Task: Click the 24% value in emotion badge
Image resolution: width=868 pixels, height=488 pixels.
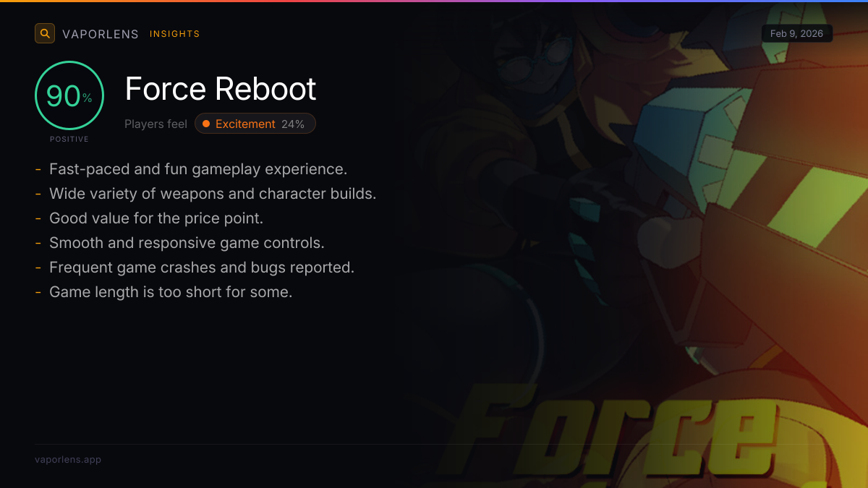Action: point(293,124)
